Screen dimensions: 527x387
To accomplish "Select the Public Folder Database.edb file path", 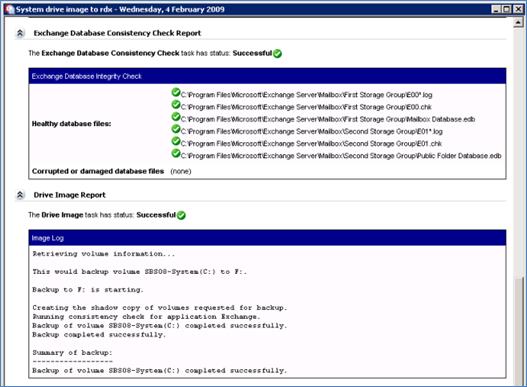I will (x=341, y=156).
